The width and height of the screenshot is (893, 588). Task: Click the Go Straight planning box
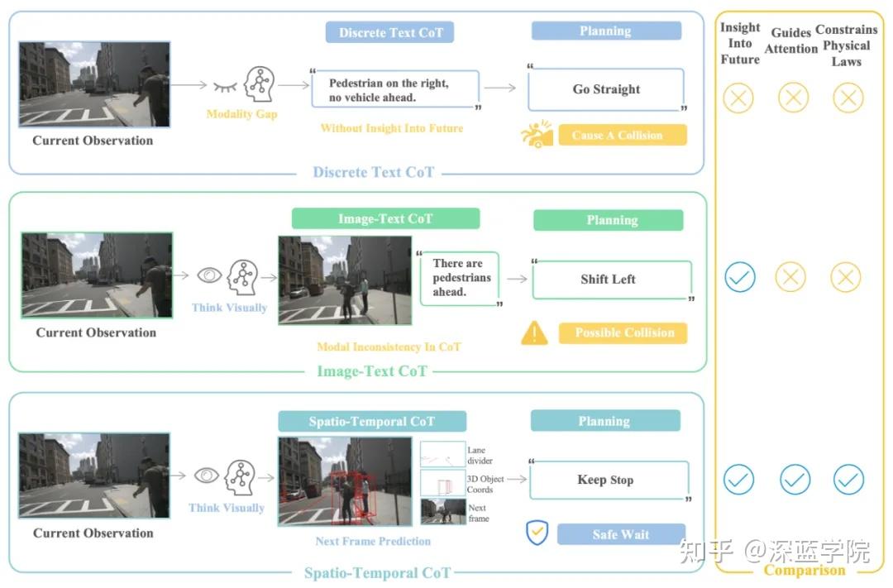point(606,89)
